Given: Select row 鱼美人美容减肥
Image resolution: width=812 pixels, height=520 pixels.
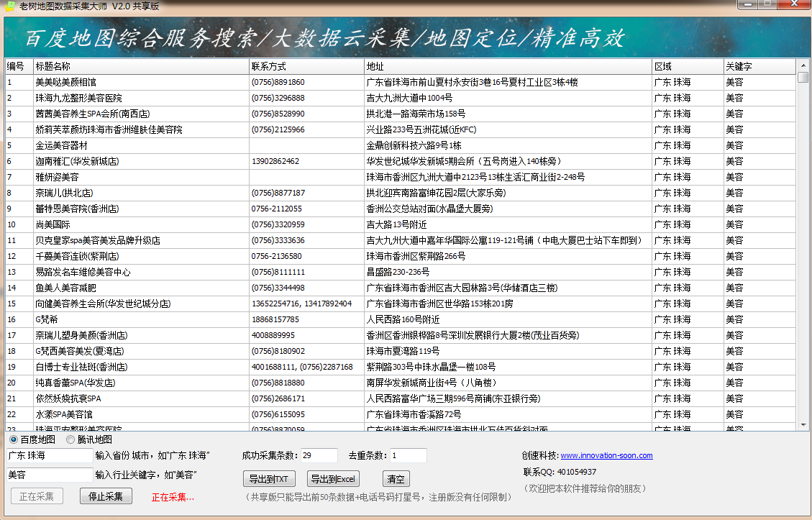Looking at the screenshot, I should (401, 288).
